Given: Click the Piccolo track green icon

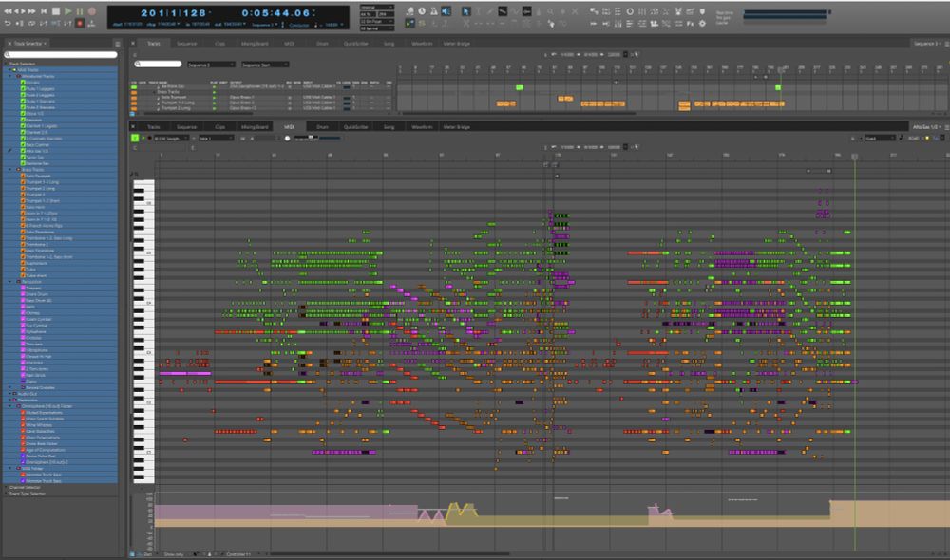Looking at the screenshot, I should click(x=23, y=83).
